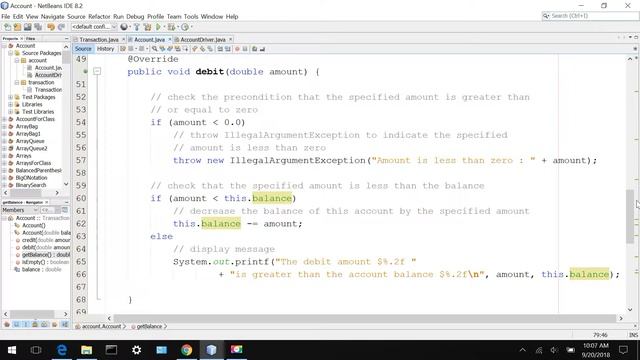Toggle the Rectangular Selection icon in editor toolbar
640x360 pixels.
[186, 49]
